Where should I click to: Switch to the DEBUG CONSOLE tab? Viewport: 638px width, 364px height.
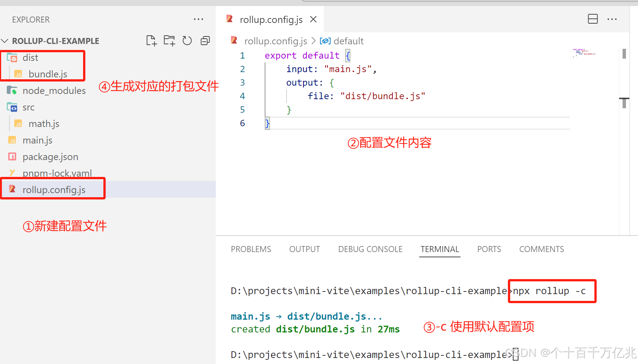(370, 249)
